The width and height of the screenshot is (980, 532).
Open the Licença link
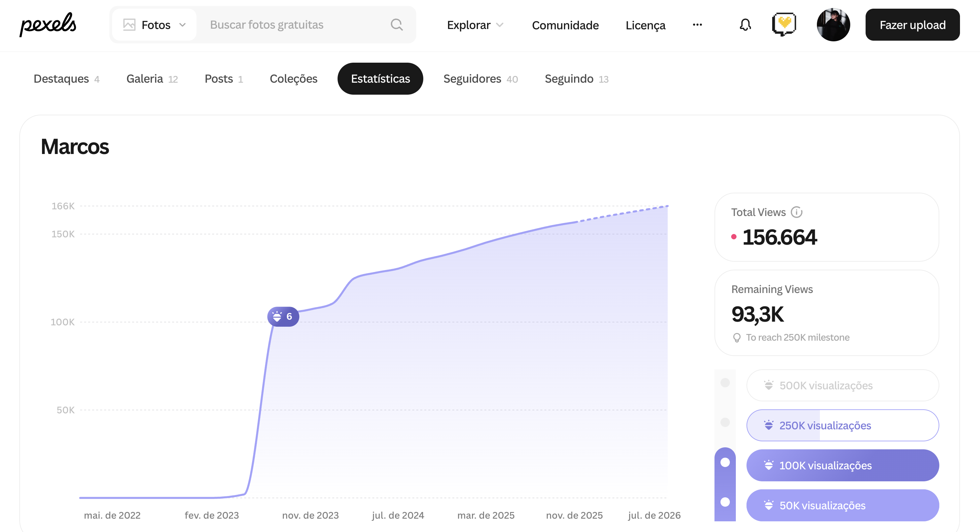point(645,25)
